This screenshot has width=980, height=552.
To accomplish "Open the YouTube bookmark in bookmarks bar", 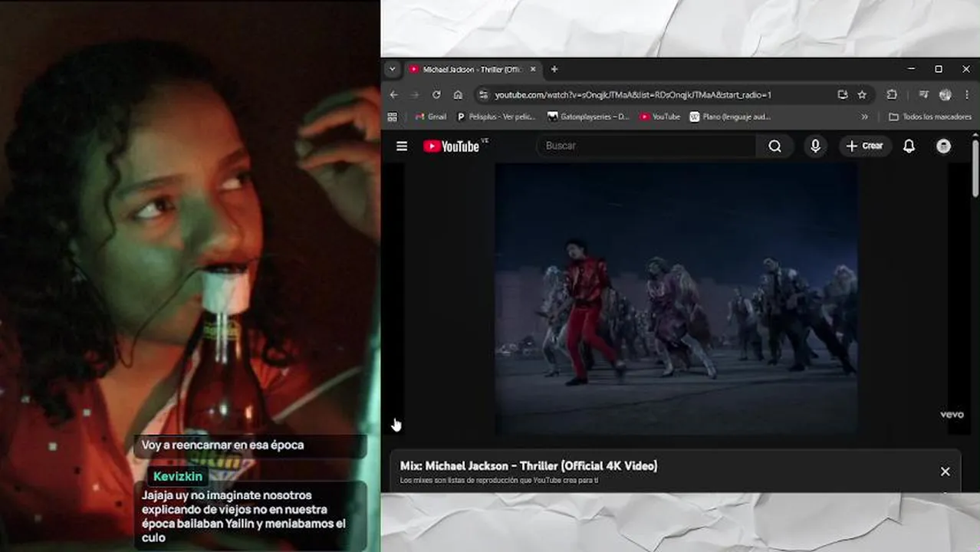I will [660, 117].
